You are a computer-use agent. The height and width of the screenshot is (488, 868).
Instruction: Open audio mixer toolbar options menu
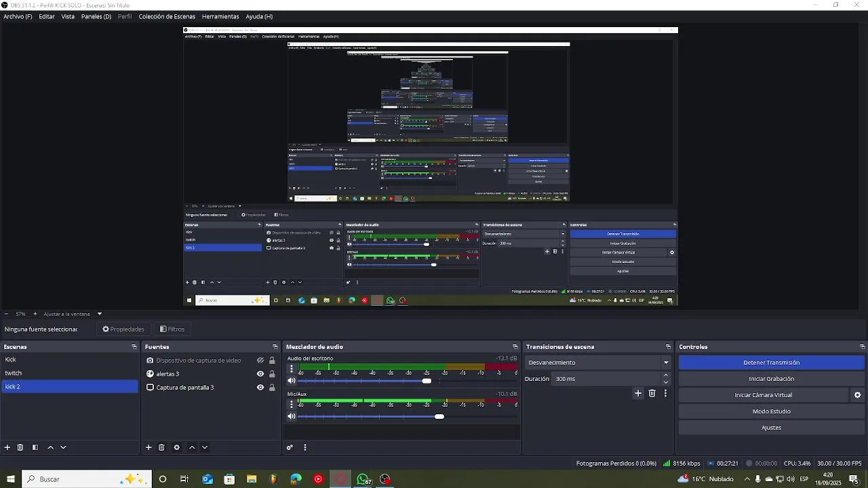[x=305, y=447]
